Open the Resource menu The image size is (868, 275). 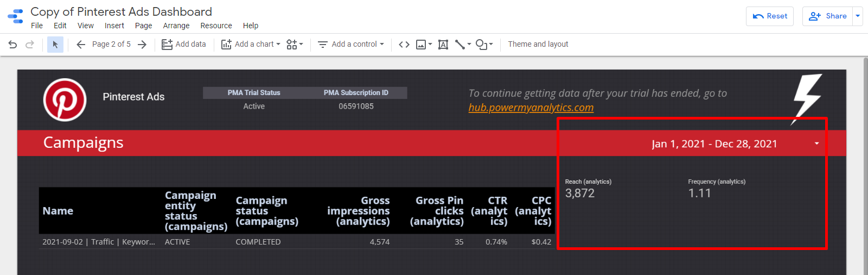click(216, 26)
